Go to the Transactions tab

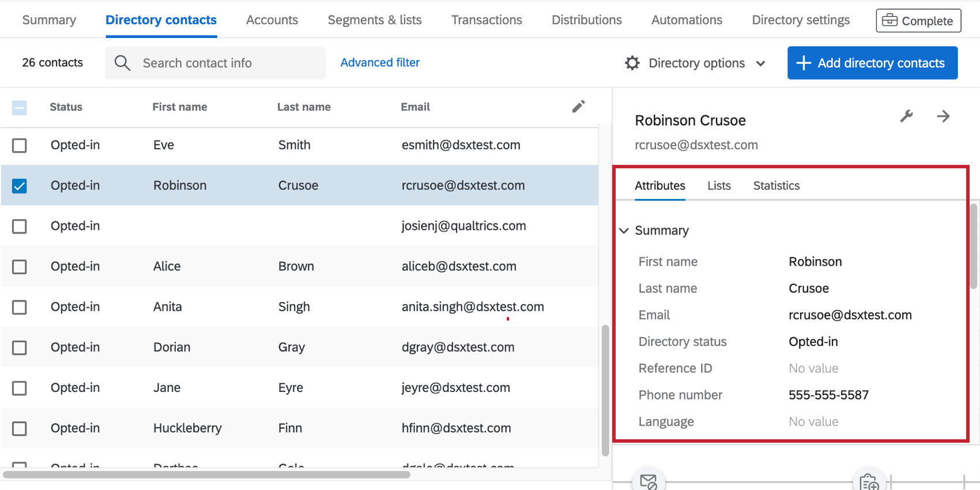(487, 20)
